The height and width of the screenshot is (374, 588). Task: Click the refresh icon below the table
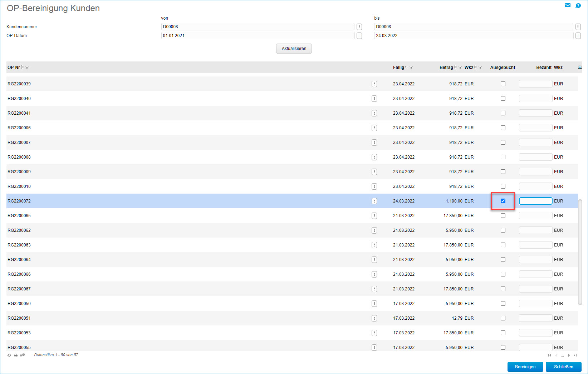[9, 355]
